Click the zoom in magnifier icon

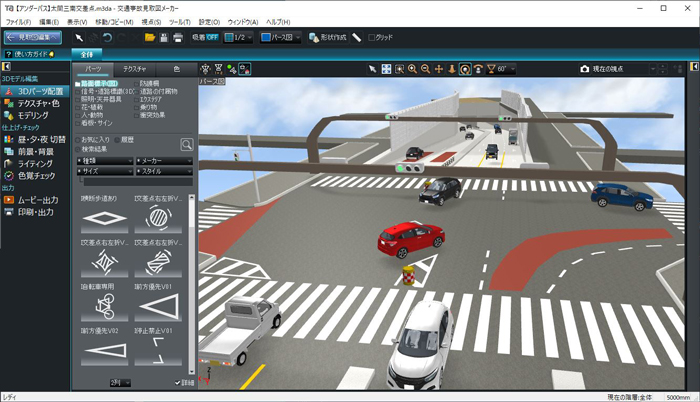pos(412,69)
